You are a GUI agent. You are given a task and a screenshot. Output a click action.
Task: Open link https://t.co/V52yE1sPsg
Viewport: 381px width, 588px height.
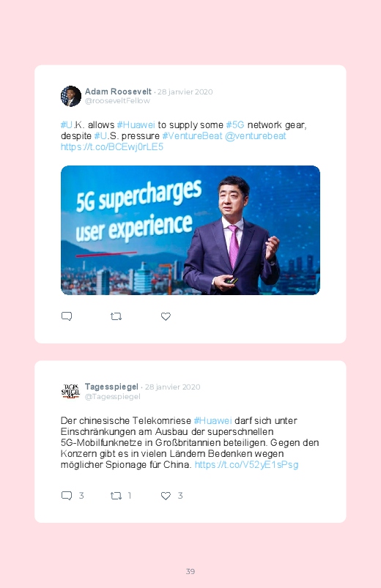point(247,465)
